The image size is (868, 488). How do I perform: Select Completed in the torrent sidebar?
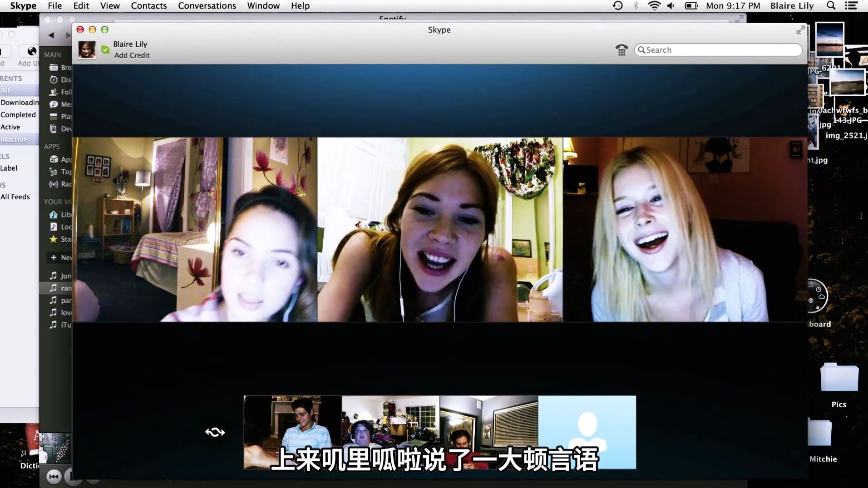18,115
